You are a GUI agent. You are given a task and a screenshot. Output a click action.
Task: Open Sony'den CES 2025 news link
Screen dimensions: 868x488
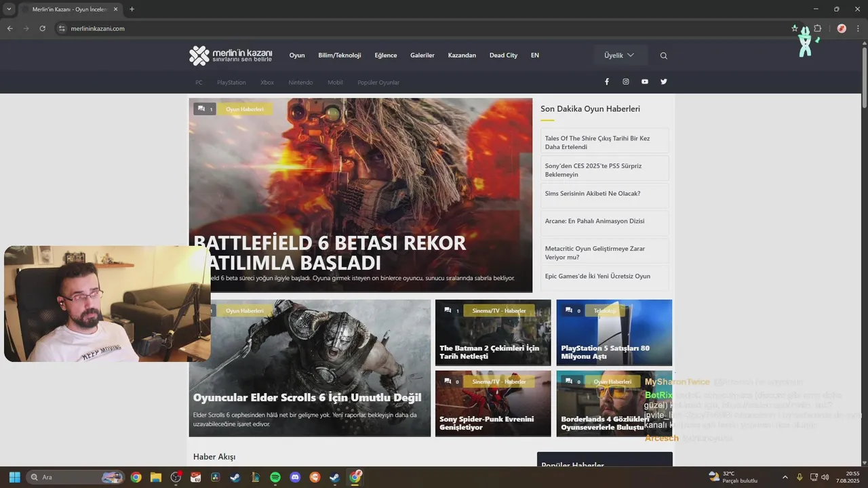point(605,169)
